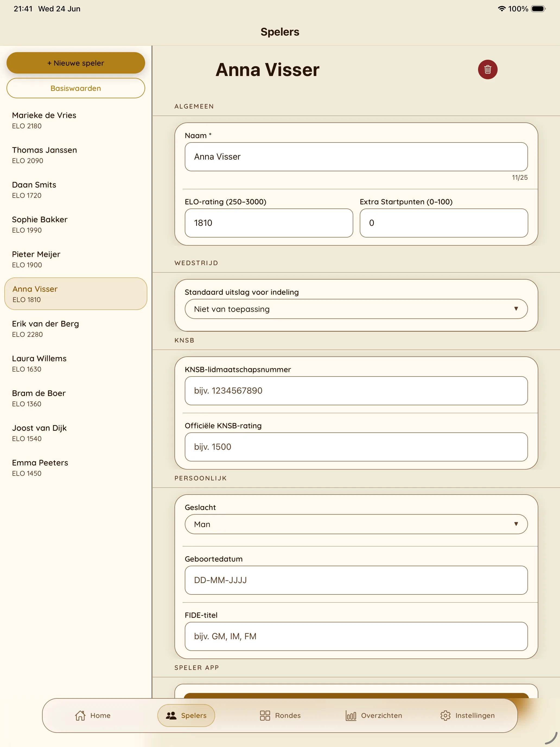Image resolution: width=560 pixels, height=747 pixels.
Task: Select player Thomas Janssen
Action: click(x=76, y=155)
